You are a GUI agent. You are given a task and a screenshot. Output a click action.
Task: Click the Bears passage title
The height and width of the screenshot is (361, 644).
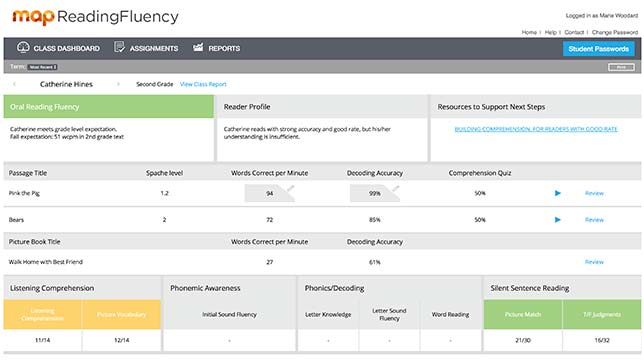click(x=16, y=220)
